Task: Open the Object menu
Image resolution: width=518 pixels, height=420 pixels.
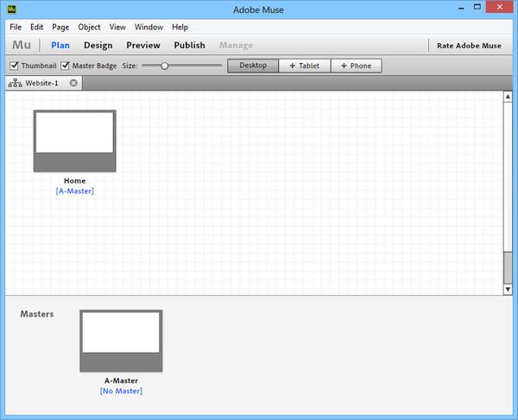Action: (89, 27)
